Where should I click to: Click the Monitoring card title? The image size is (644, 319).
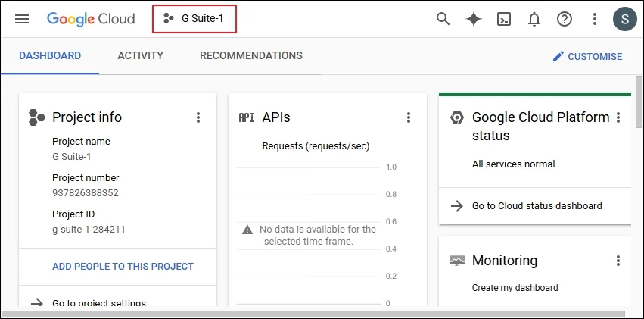(505, 260)
